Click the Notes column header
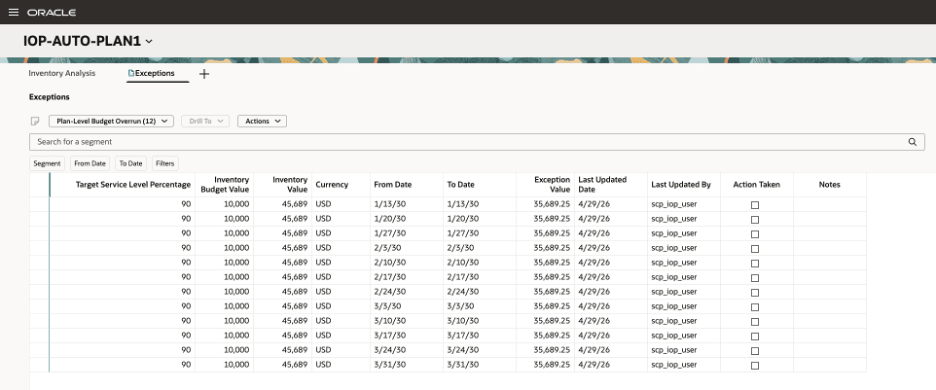The height and width of the screenshot is (390, 936). (830, 185)
